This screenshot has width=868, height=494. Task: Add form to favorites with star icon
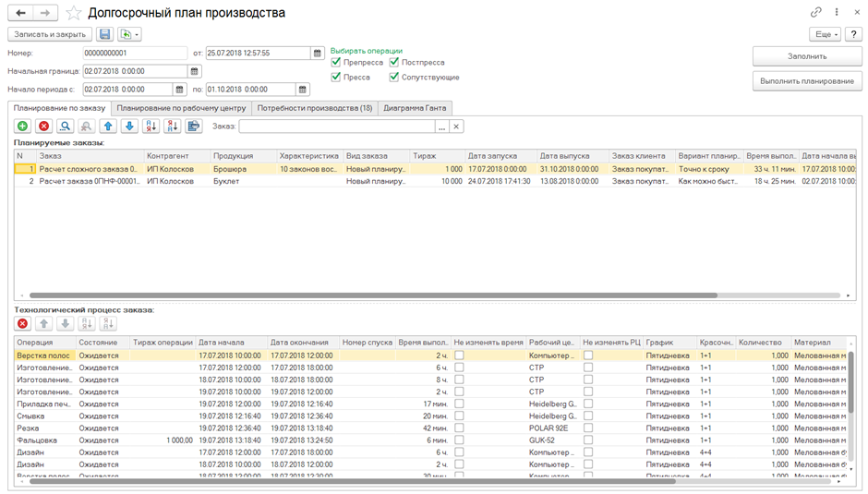pos(74,13)
